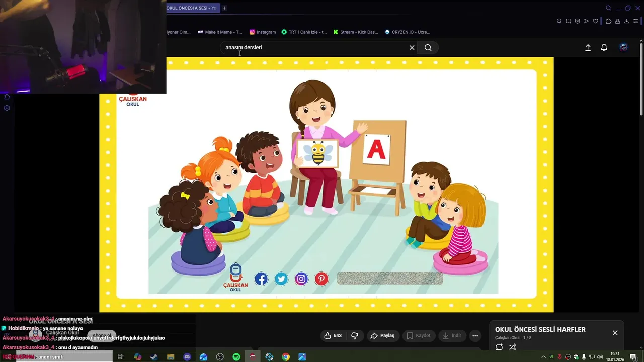Select the OKUL ÖNCESİ A SESİ browser tab

tap(193, 8)
